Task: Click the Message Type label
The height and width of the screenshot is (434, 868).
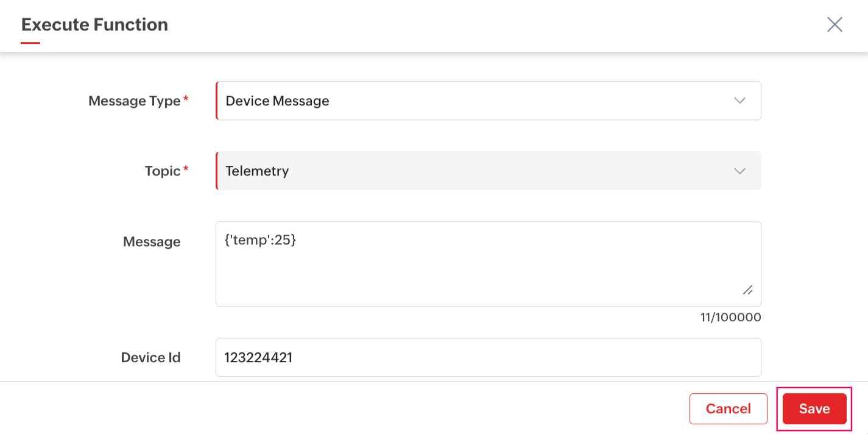Action: tap(134, 101)
